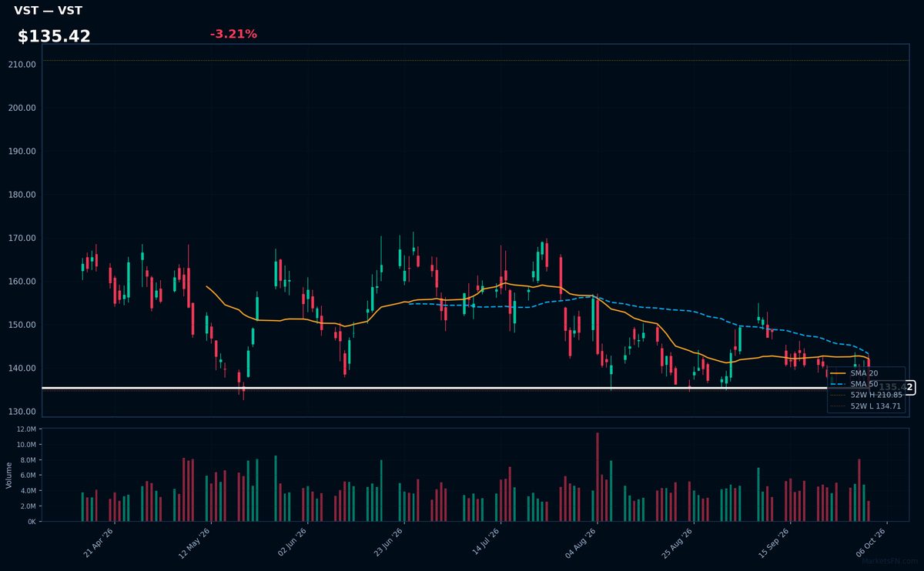Click the 12.0M volume axis label

point(25,429)
